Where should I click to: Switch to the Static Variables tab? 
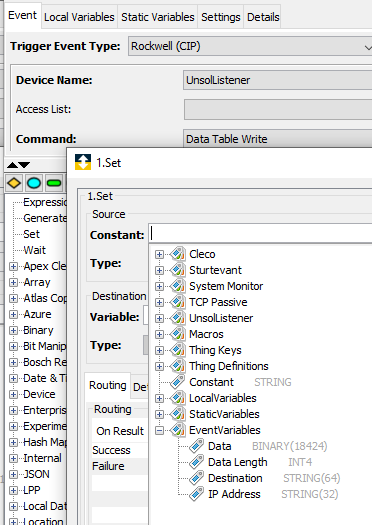tap(158, 17)
